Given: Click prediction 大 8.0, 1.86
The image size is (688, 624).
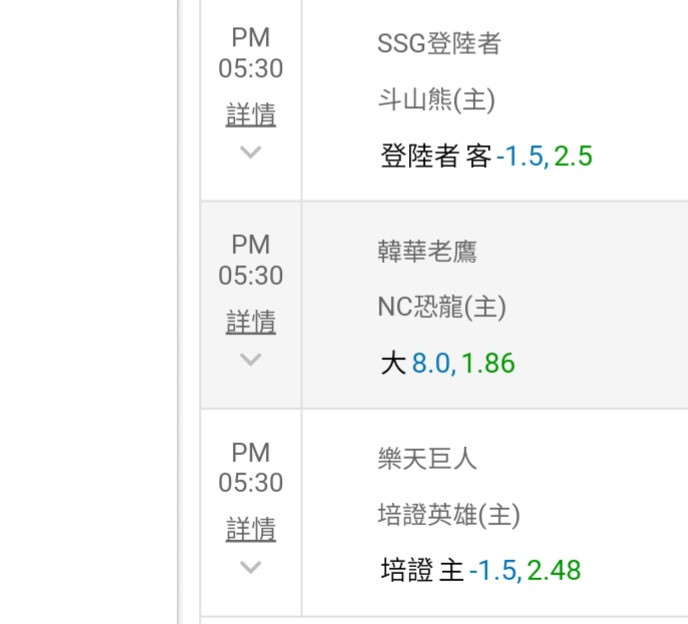Looking at the screenshot, I should 448,363.
